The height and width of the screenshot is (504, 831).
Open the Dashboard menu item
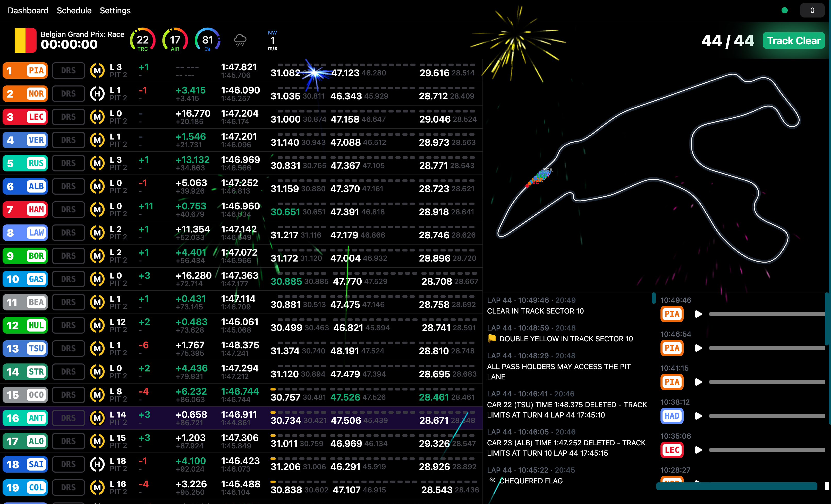28,11
